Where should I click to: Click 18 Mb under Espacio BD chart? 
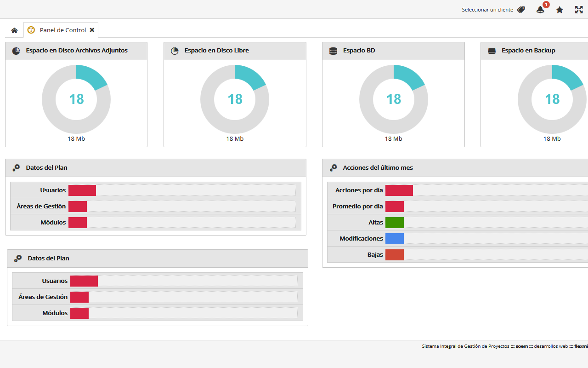394,138
